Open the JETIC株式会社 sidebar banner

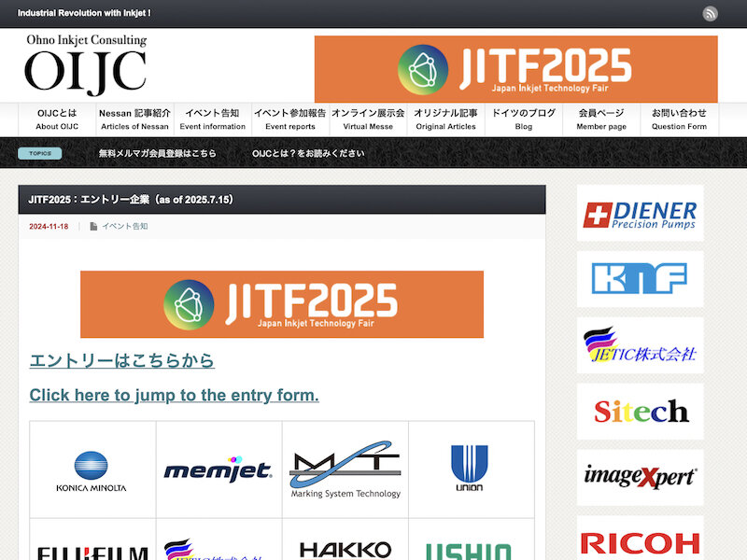coord(640,345)
